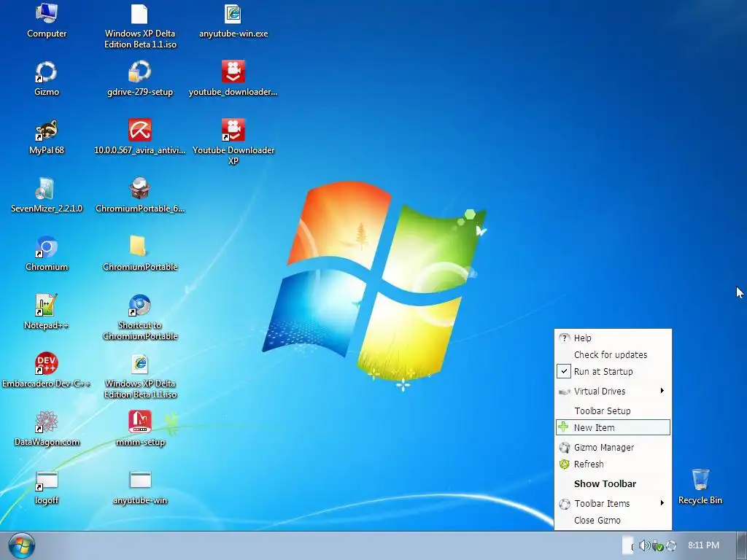
Task: Open the Windows Start orb
Action: (21, 546)
